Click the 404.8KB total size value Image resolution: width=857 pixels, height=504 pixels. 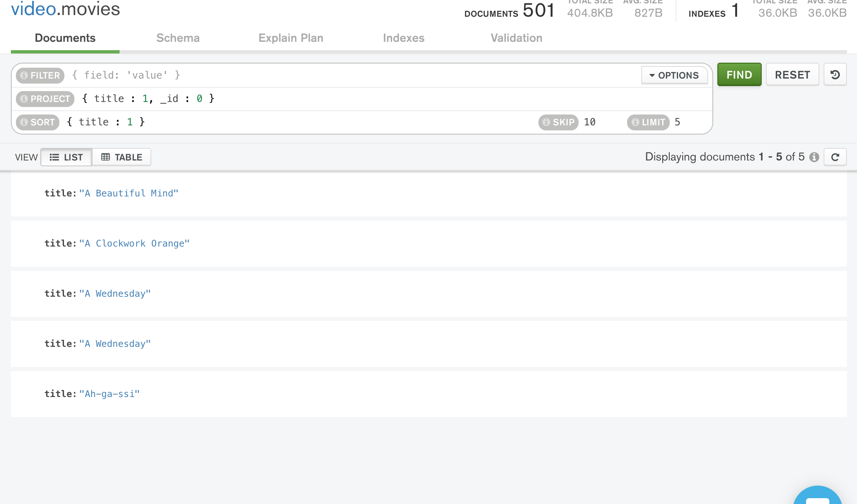[x=590, y=13]
